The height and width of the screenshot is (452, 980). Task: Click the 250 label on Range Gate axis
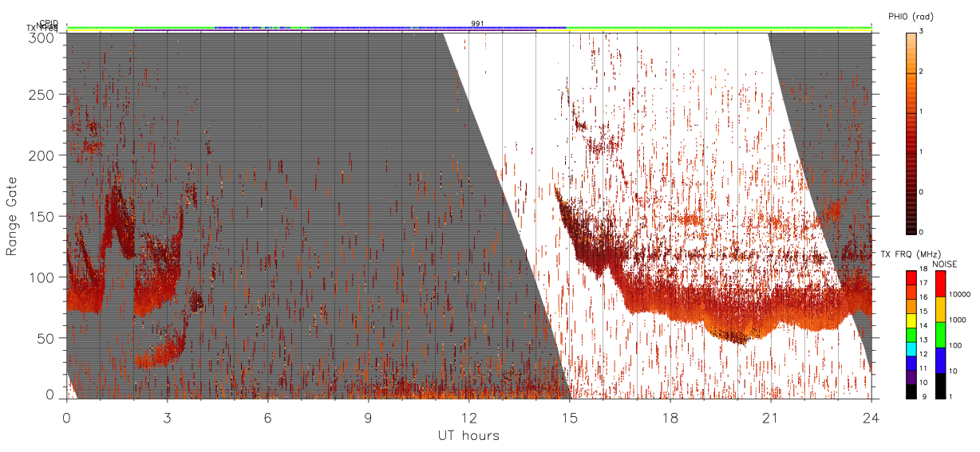(x=42, y=95)
